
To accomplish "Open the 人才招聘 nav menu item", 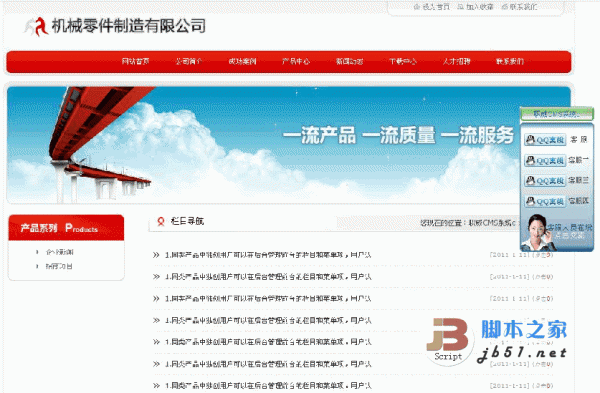I will (x=457, y=61).
